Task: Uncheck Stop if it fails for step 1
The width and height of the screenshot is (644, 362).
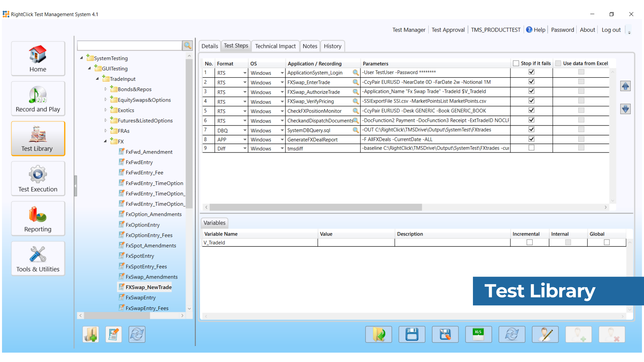Action: click(531, 72)
